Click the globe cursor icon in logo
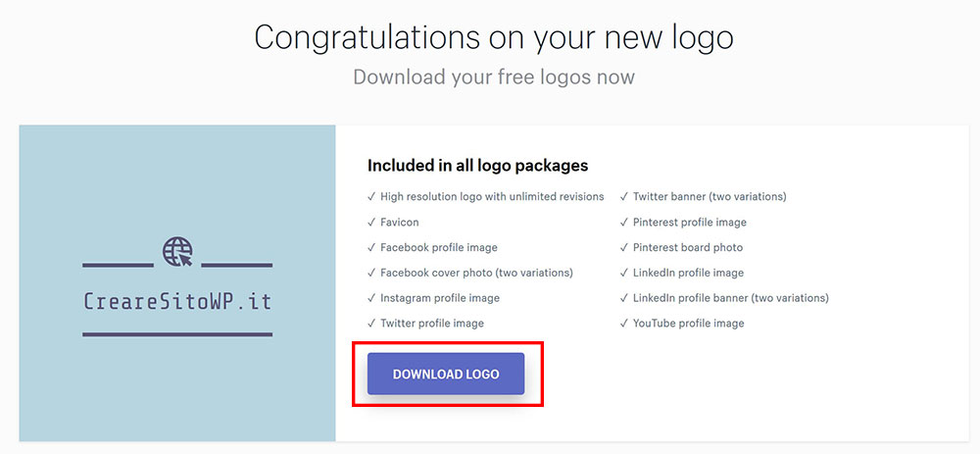This screenshot has width=980, height=454. tap(177, 253)
